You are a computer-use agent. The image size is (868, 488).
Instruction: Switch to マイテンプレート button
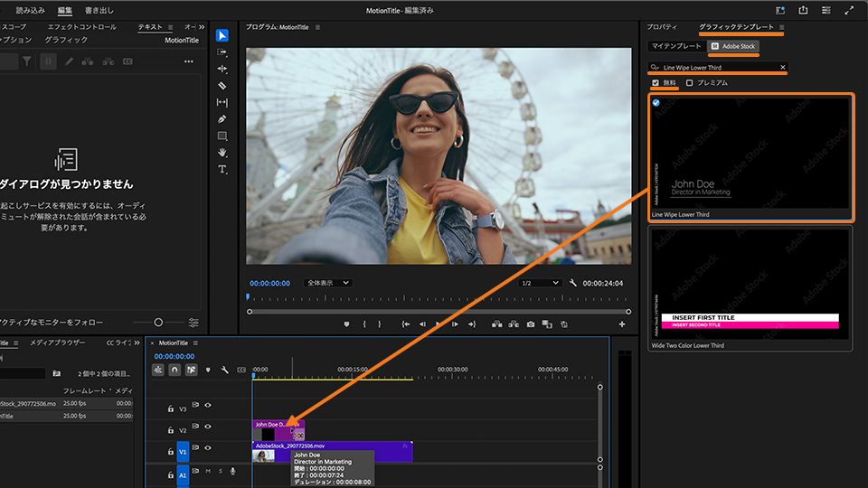tap(676, 45)
